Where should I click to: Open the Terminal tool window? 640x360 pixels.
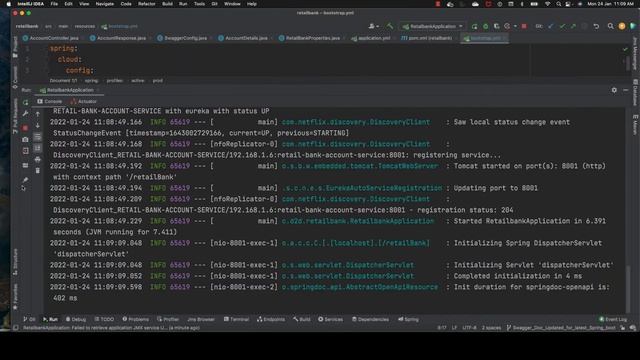pyautogui.click(x=236, y=319)
